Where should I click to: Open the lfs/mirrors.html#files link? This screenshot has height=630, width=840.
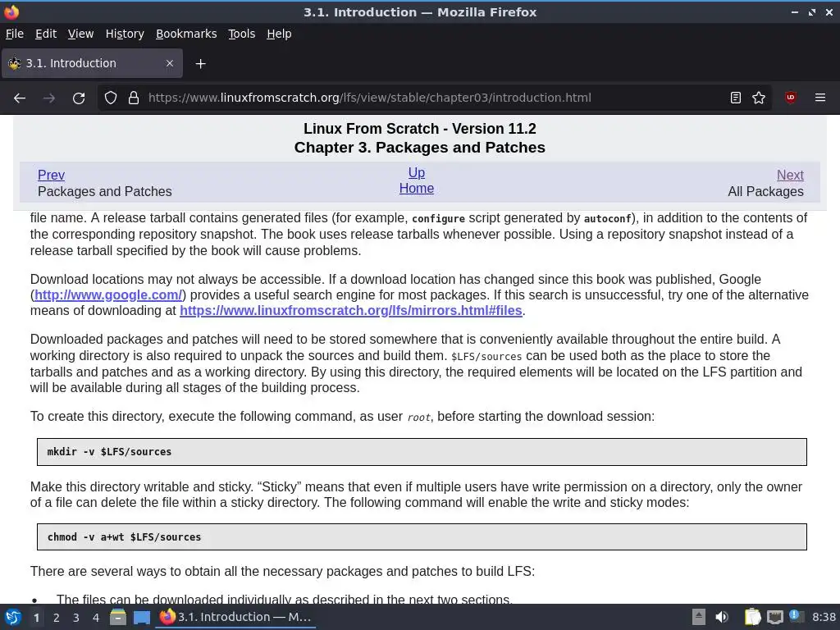(x=351, y=311)
